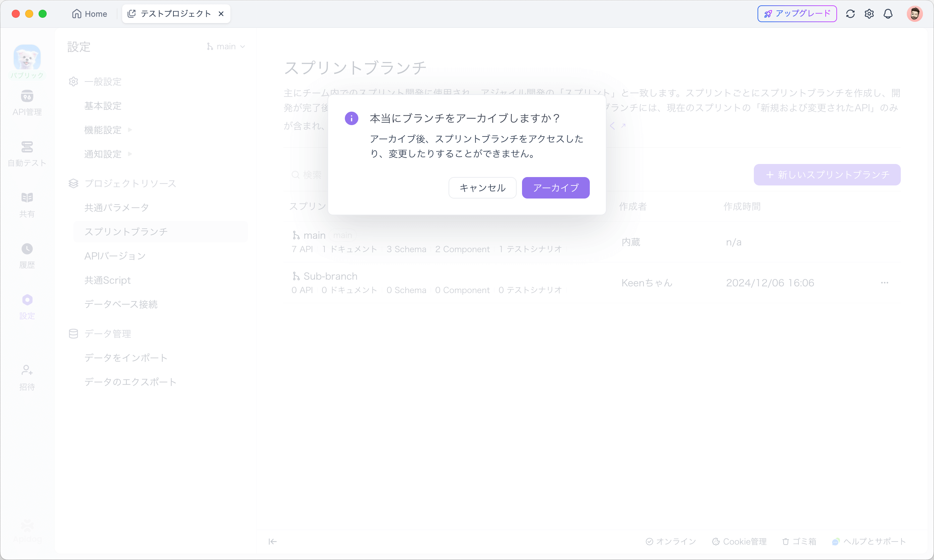Open the Sub-branch more options menu
The height and width of the screenshot is (560, 934).
[885, 283]
